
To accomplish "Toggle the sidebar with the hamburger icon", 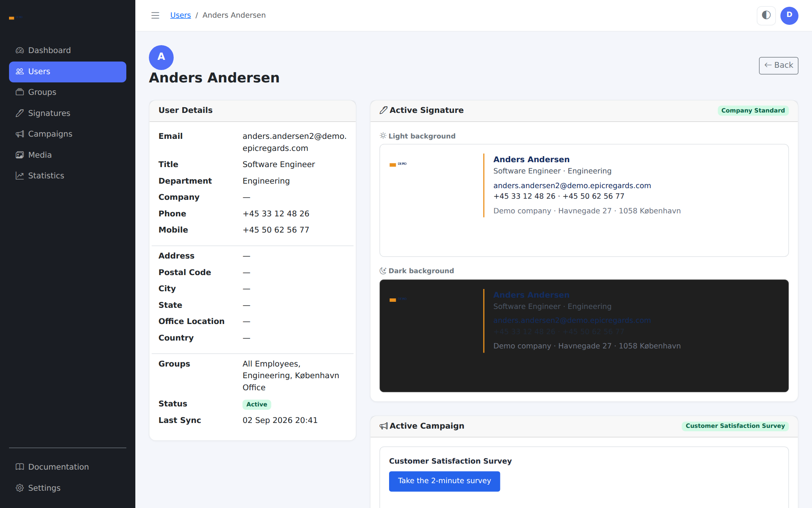I will tap(155, 15).
